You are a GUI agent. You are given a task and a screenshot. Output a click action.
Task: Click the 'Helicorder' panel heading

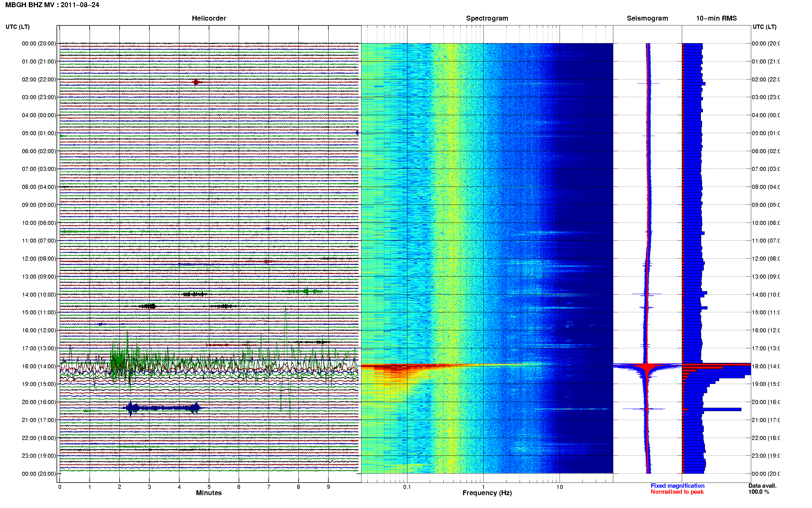pos(209,19)
